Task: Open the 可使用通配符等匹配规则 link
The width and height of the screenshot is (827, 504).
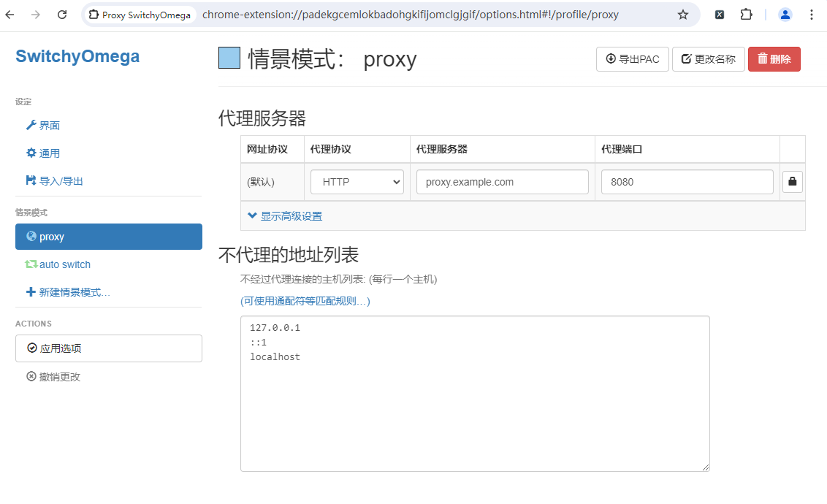Action: 305,300
